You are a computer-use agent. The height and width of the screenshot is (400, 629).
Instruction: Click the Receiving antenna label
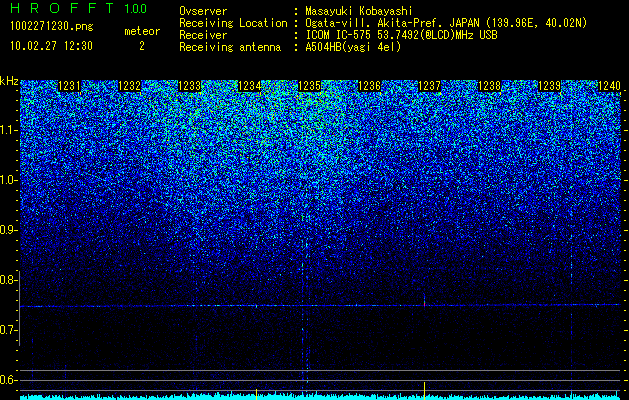click(x=230, y=47)
